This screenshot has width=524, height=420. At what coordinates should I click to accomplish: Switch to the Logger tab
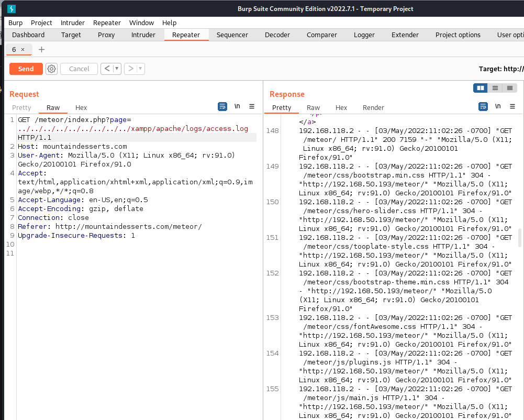point(364,35)
